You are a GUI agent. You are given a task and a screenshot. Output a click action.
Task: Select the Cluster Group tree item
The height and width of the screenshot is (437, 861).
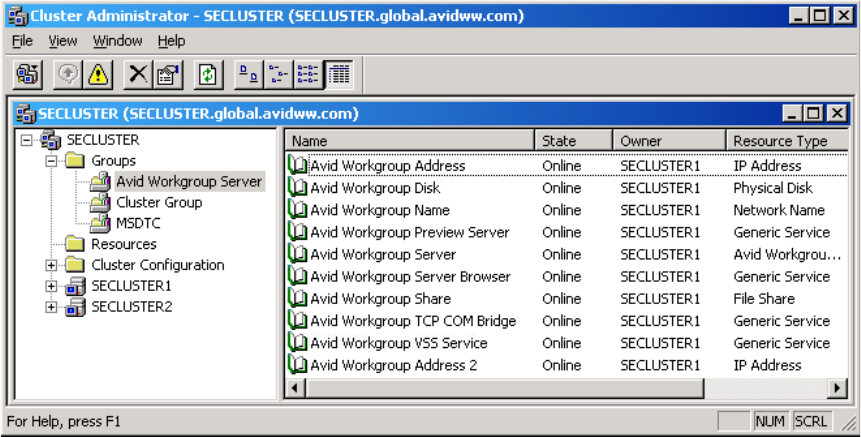[159, 203]
